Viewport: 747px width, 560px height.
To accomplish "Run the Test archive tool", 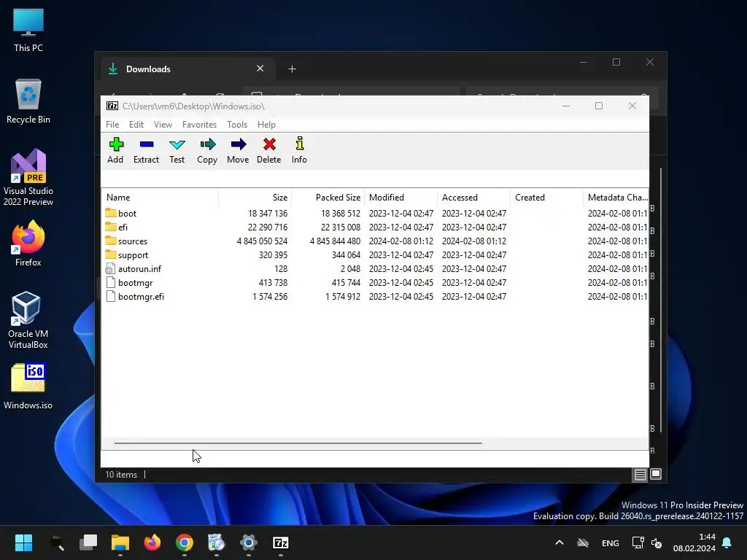I will [177, 150].
